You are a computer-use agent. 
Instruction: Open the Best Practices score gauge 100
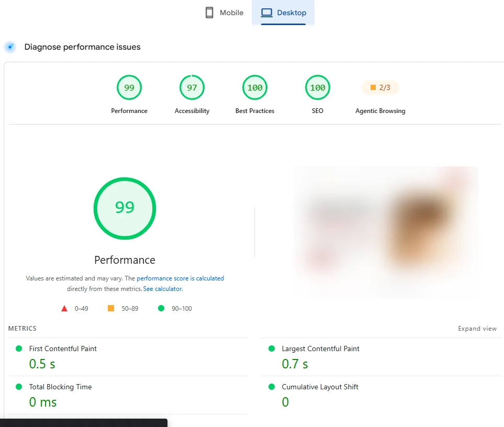255,87
